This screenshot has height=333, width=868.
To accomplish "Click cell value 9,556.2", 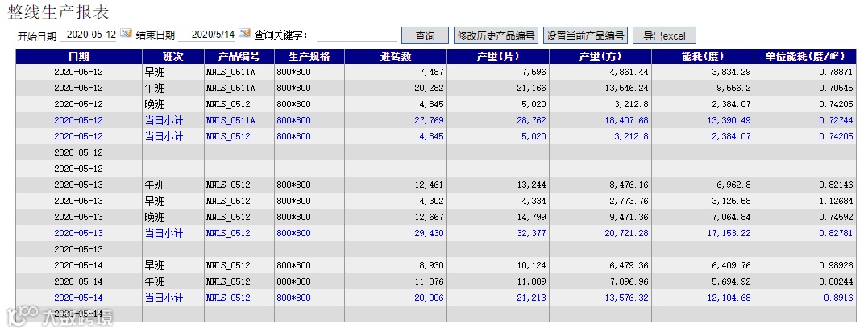I will click(733, 88).
